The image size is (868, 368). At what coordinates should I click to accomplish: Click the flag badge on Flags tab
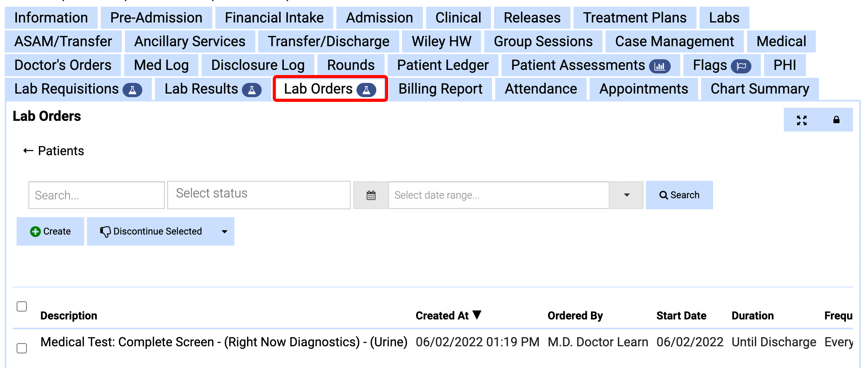pyautogui.click(x=741, y=66)
